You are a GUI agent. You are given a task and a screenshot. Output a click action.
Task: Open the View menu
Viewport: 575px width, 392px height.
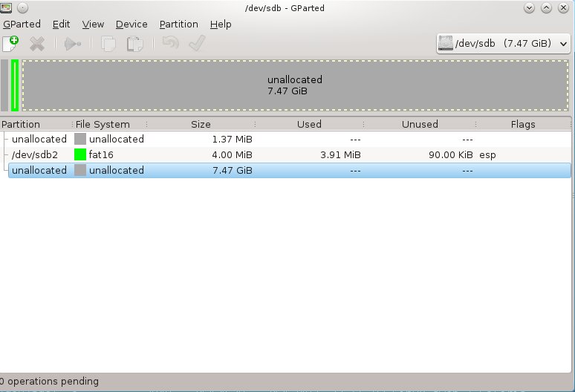click(93, 24)
